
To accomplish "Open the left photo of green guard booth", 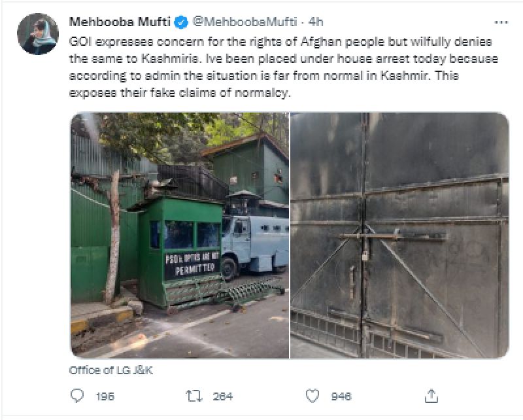I will pyautogui.click(x=179, y=235).
